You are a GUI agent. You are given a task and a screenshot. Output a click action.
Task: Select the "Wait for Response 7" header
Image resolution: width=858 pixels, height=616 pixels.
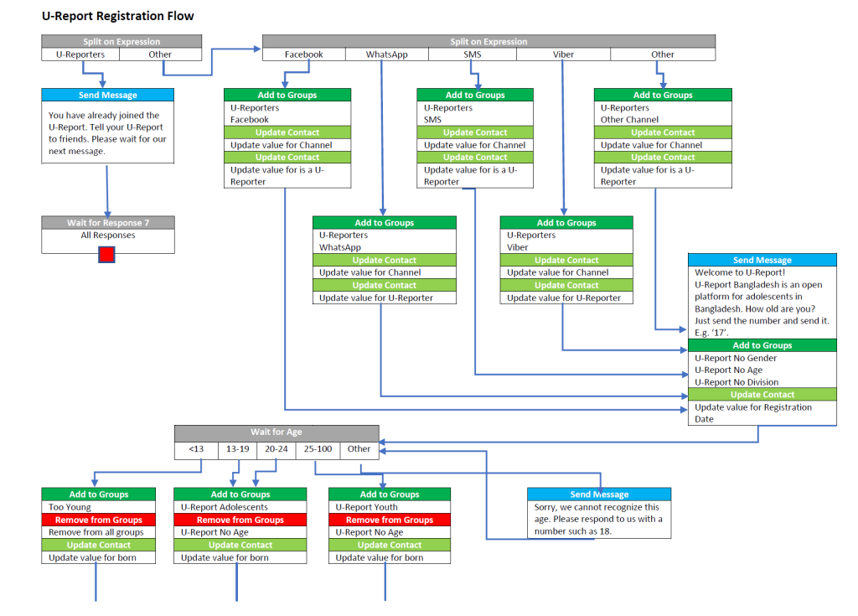pyautogui.click(x=108, y=222)
